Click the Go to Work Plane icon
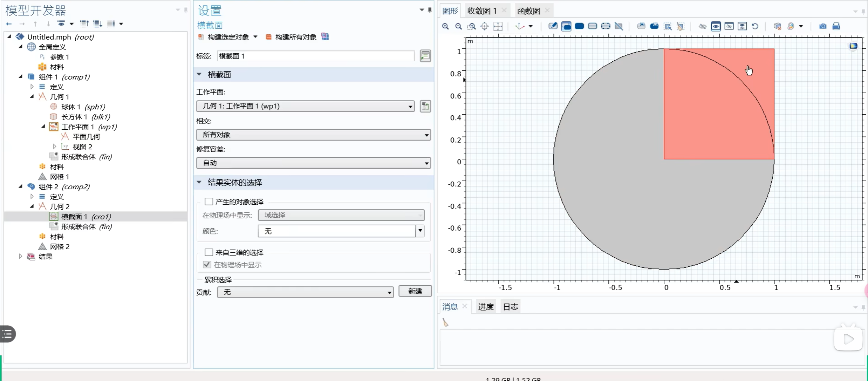This screenshot has height=381, width=868. [x=425, y=106]
